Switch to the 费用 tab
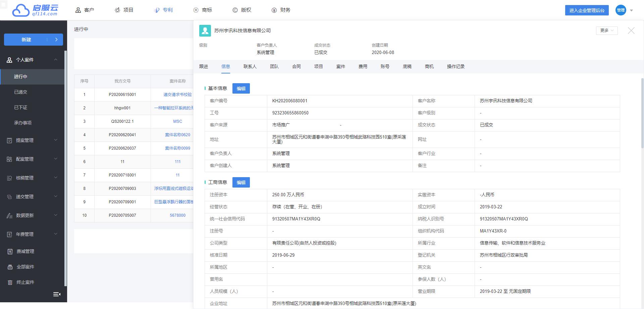This screenshot has width=644, height=309. click(x=363, y=66)
